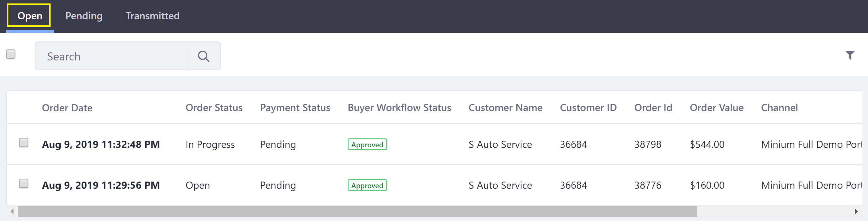The height and width of the screenshot is (221, 868).
Task: Click the left scroll arrow
Action: 12,212
